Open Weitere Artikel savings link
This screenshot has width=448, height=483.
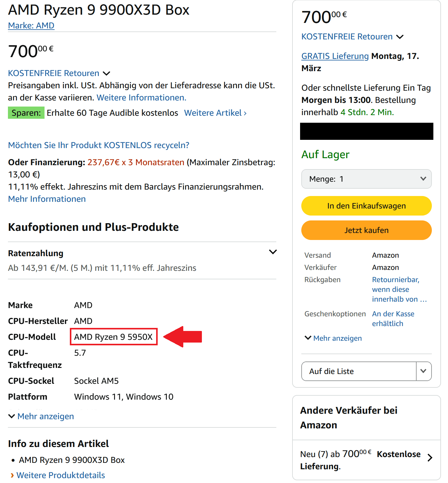point(215,113)
